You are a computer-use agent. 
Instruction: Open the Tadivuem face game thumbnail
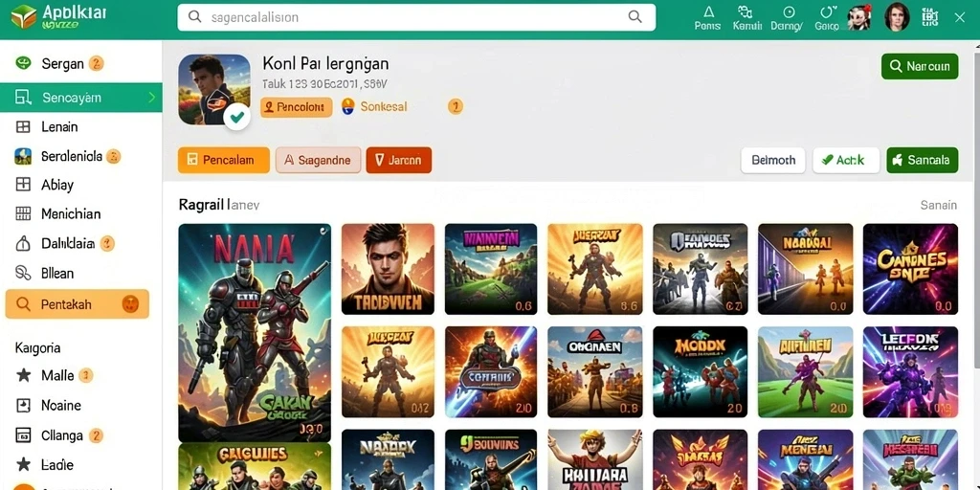click(388, 269)
